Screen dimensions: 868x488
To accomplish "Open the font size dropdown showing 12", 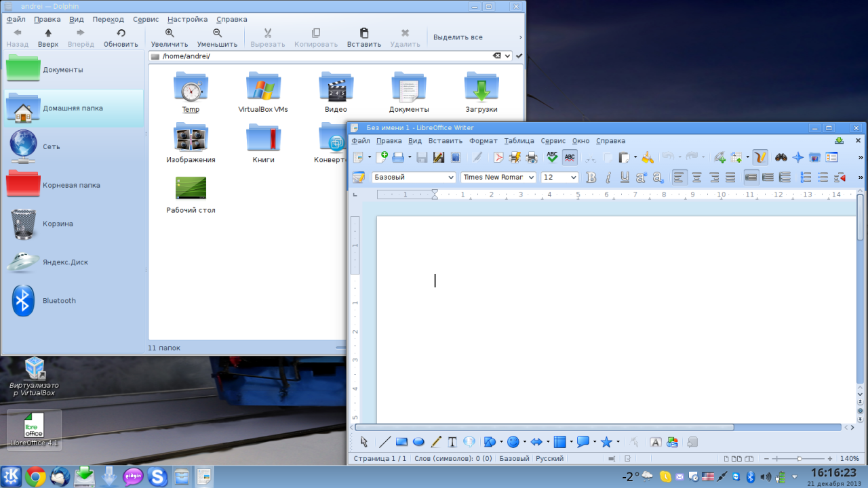I will point(573,178).
